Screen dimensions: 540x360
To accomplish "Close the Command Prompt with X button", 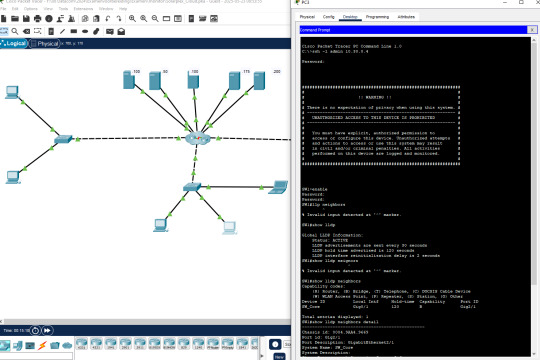I will click(532, 30).
